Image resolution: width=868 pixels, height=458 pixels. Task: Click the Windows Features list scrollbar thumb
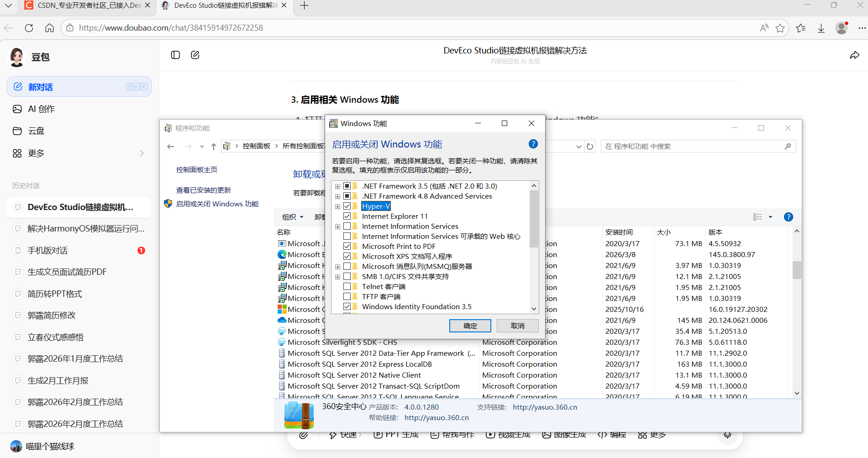click(534, 219)
